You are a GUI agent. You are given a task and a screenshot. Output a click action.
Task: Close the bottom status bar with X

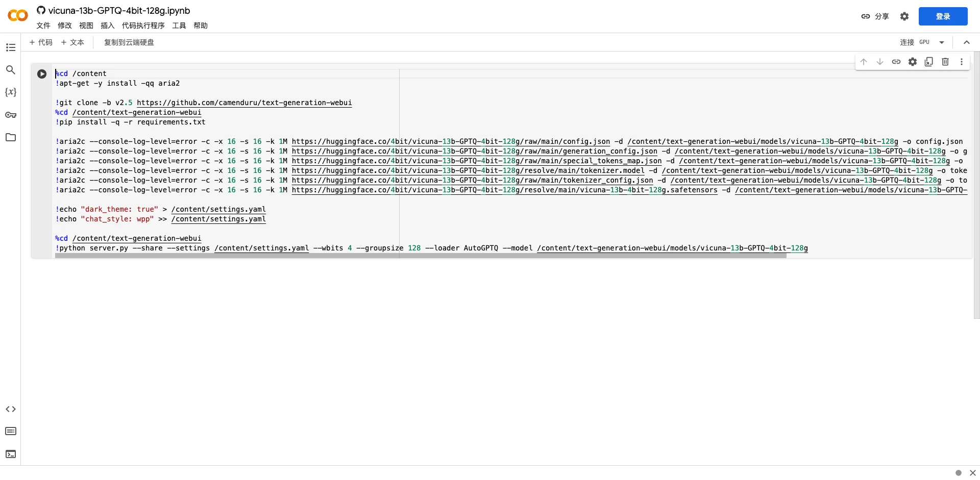click(973, 473)
